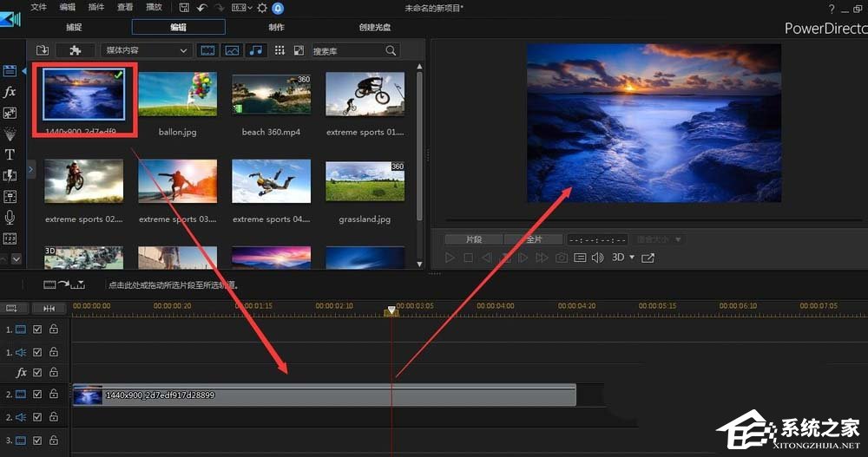Screen dimensions: 868x457
Task: Switch to the 制作 tab
Action: click(x=276, y=27)
